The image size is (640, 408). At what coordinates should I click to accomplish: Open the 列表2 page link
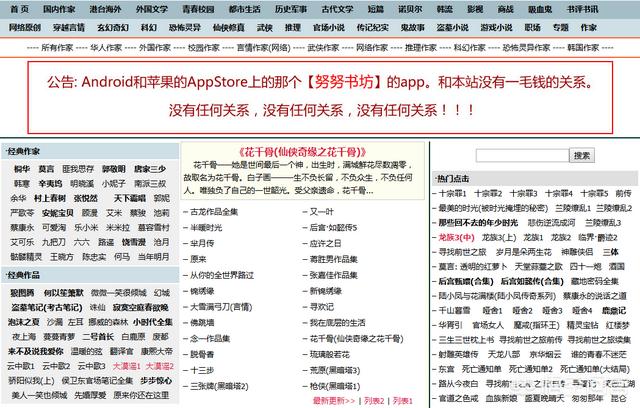tap(374, 401)
